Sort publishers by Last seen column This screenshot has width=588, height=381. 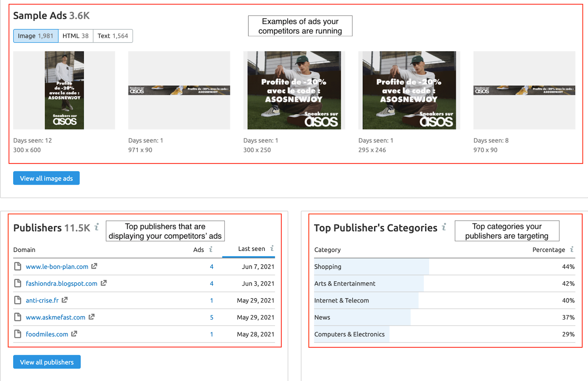click(251, 249)
